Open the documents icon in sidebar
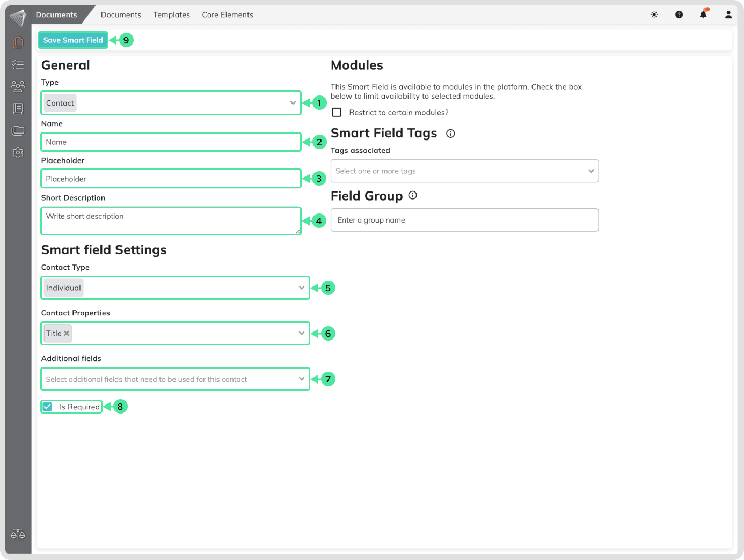This screenshot has width=744, height=560. [18, 42]
